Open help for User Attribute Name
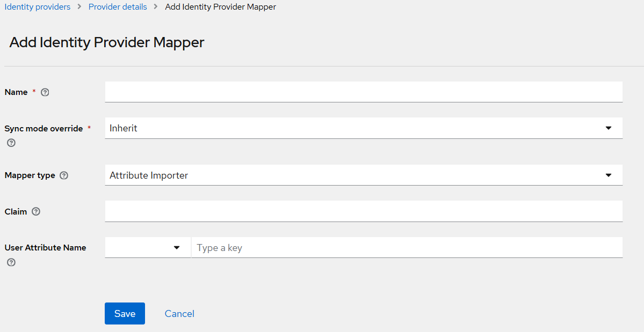Image resolution: width=644 pixels, height=332 pixels. pyautogui.click(x=11, y=262)
